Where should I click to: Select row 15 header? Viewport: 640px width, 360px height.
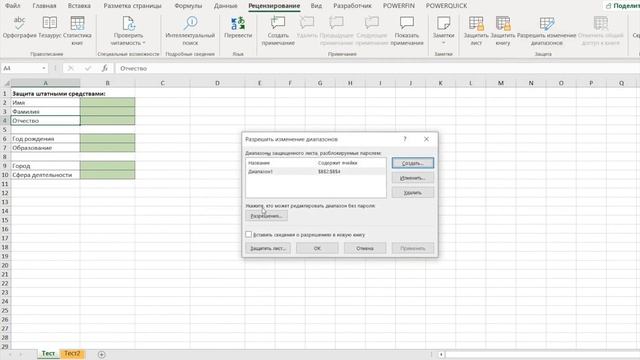coord(5,220)
